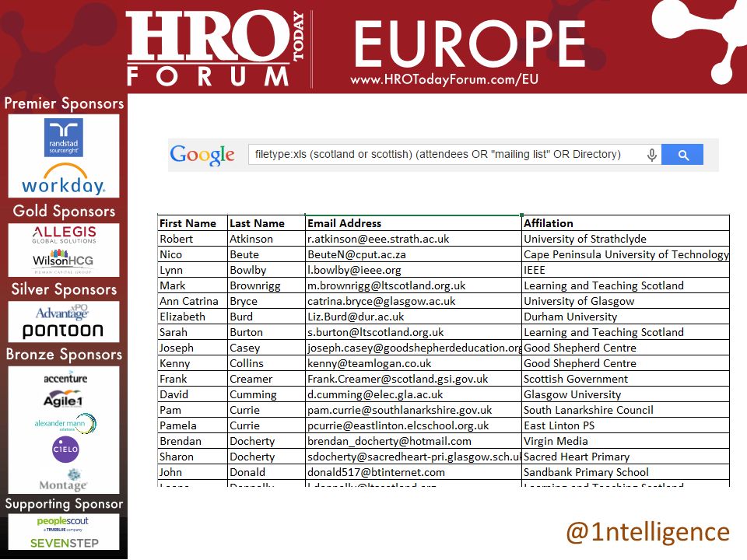Click the donald517@btinternet.com cell
Screen dimensions: 747x560
pos(413,472)
